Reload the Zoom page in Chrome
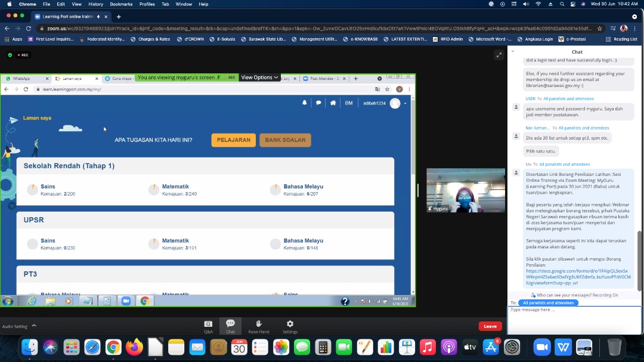Image resolution: width=644 pixels, height=362 pixels. tap(29, 29)
